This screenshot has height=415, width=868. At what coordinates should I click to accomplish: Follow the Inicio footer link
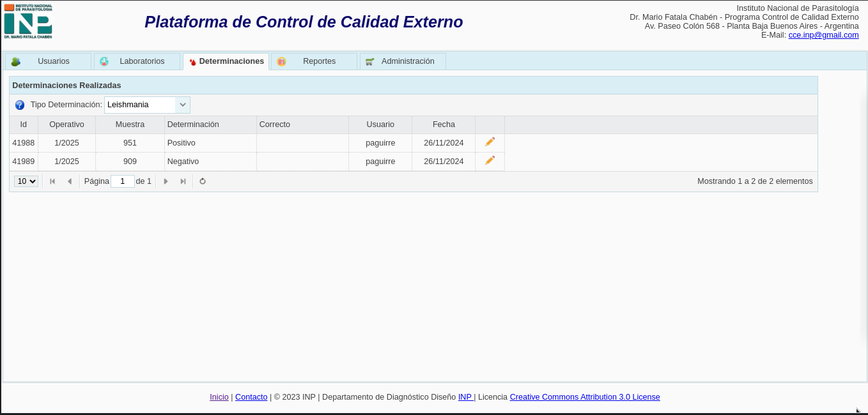click(219, 397)
